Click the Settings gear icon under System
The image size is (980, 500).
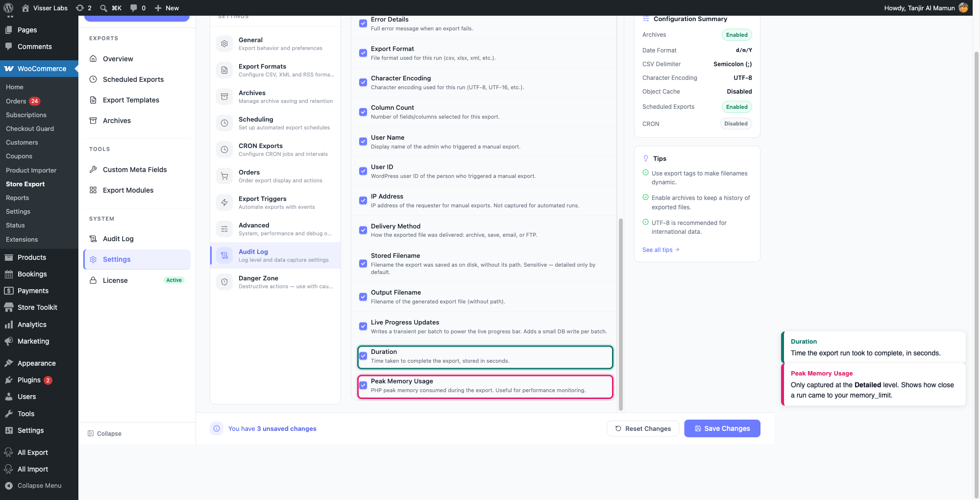tap(93, 259)
